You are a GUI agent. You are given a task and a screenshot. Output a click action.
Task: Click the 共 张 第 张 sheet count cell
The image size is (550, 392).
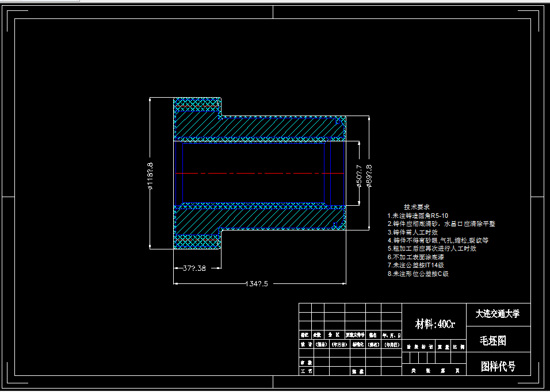click(434, 371)
